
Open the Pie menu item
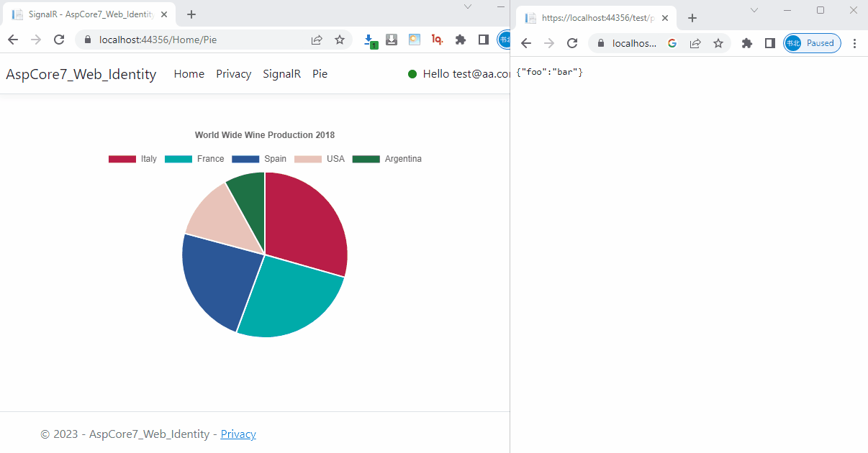tap(320, 73)
